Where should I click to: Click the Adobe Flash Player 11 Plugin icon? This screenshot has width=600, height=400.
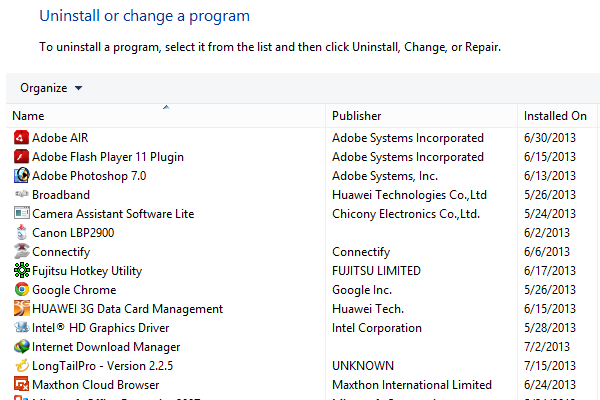pos(21,157)
